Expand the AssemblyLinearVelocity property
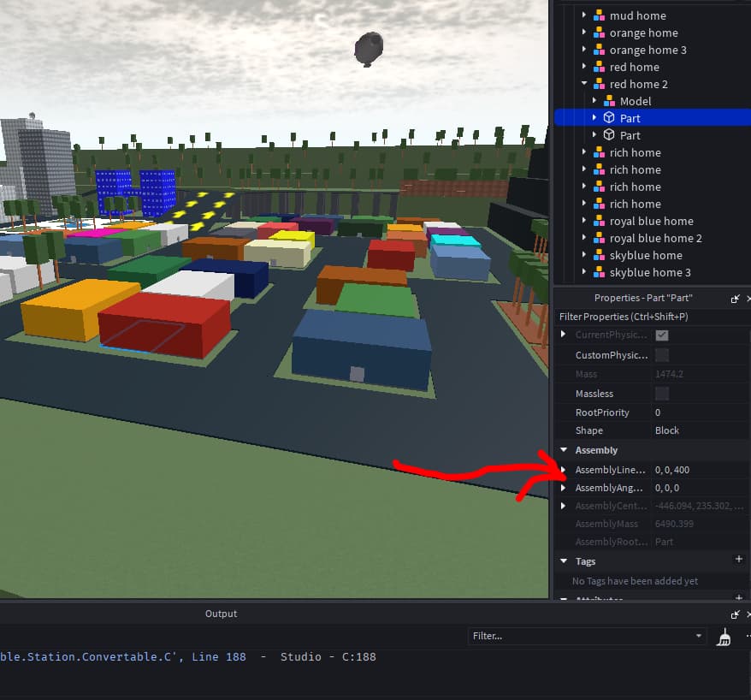Image resolution: width=751 pixels, height=700 pixels. click(563, 470)
